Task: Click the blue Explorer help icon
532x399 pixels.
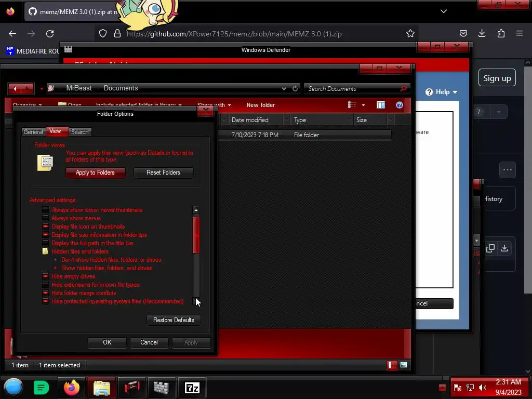Action: [400, 105]
